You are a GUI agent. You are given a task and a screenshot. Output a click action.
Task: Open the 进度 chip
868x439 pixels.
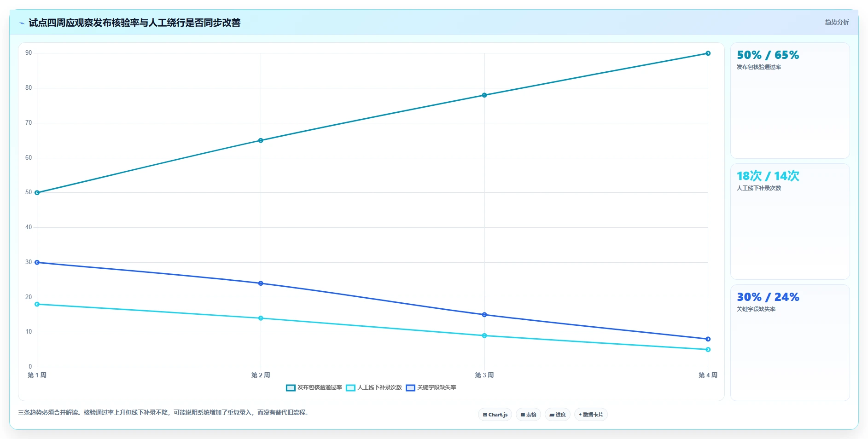tap(557, 415)
